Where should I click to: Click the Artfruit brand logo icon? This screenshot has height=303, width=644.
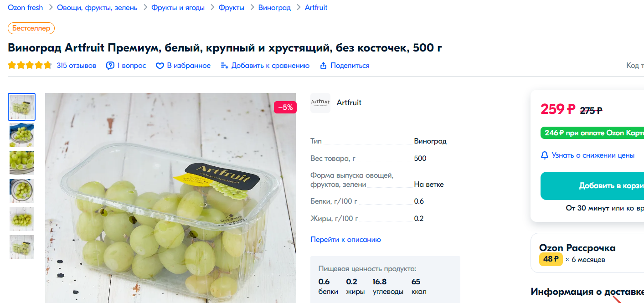click(x=320, y=103)
